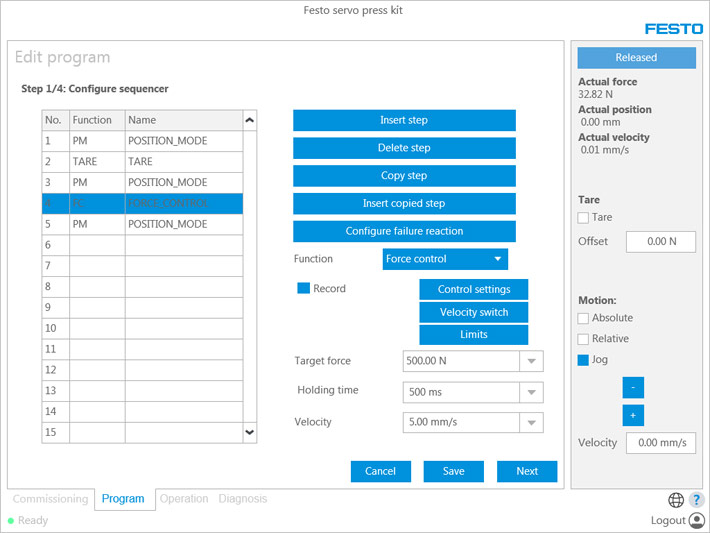Toggle the Record checkbox
The width and height of the screenshot is (710, 533).
click(304, 288)
